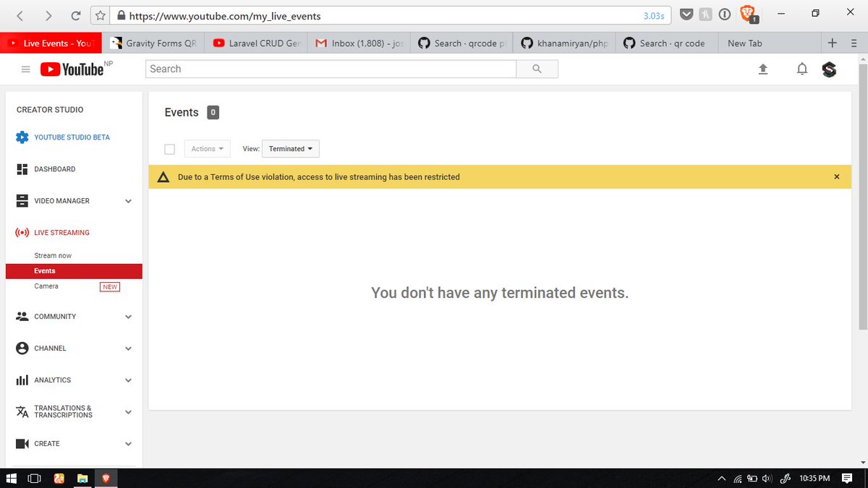Tick the select-all events checkbox

click(x=170, y=149)
